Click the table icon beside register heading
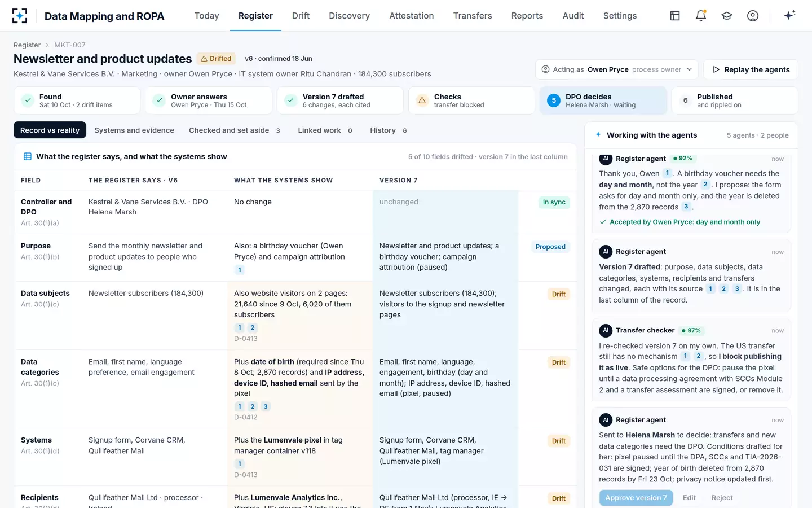The image size is (812, 508). click(x=27, y=156)
